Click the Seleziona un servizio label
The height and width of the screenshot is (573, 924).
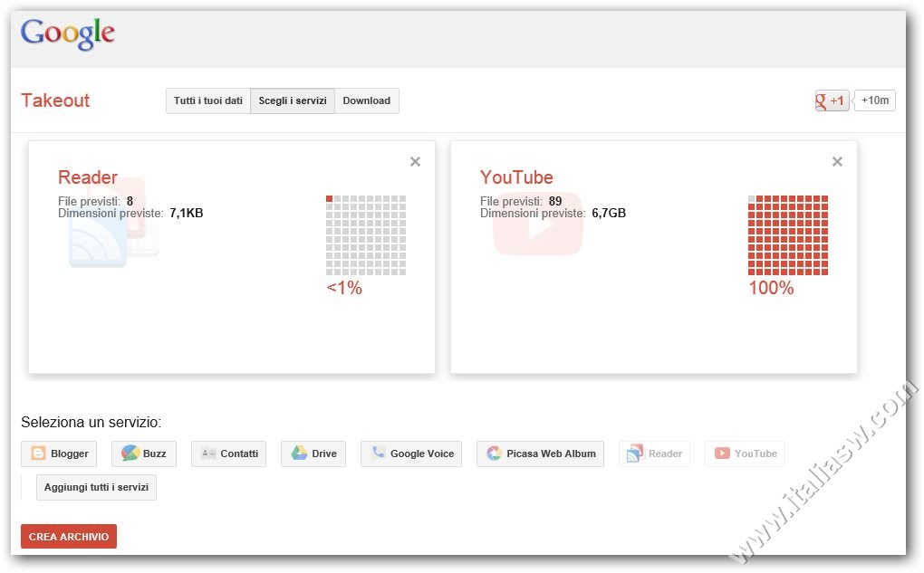(91, 422)
